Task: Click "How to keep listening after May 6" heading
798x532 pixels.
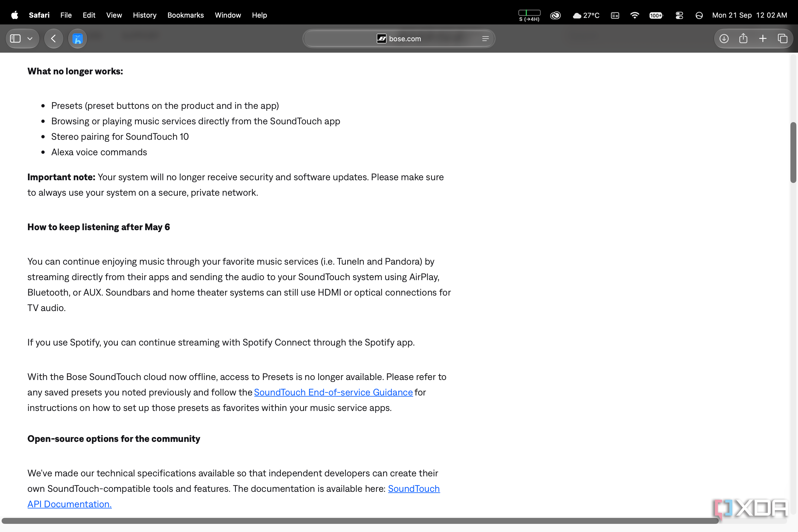Action: [98, 227]
